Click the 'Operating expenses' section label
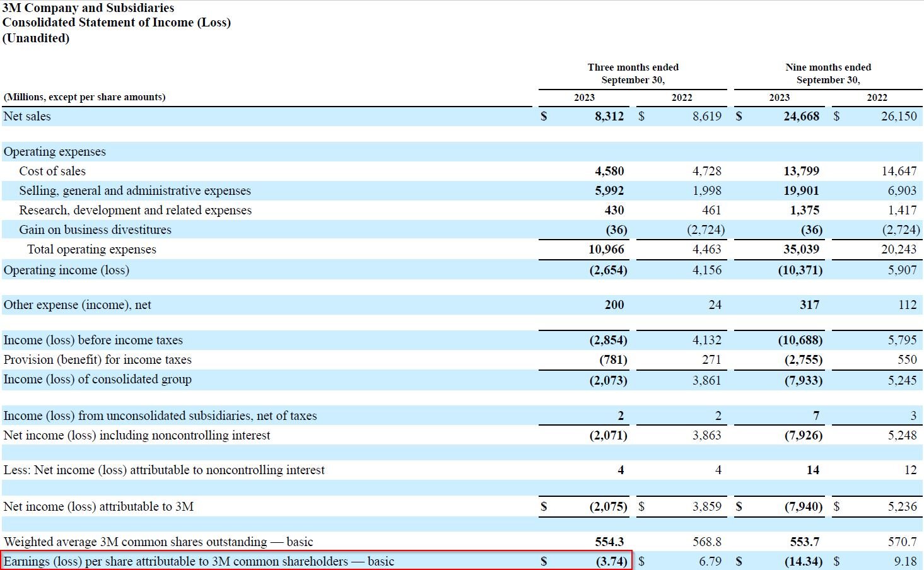 coord(55,151)
